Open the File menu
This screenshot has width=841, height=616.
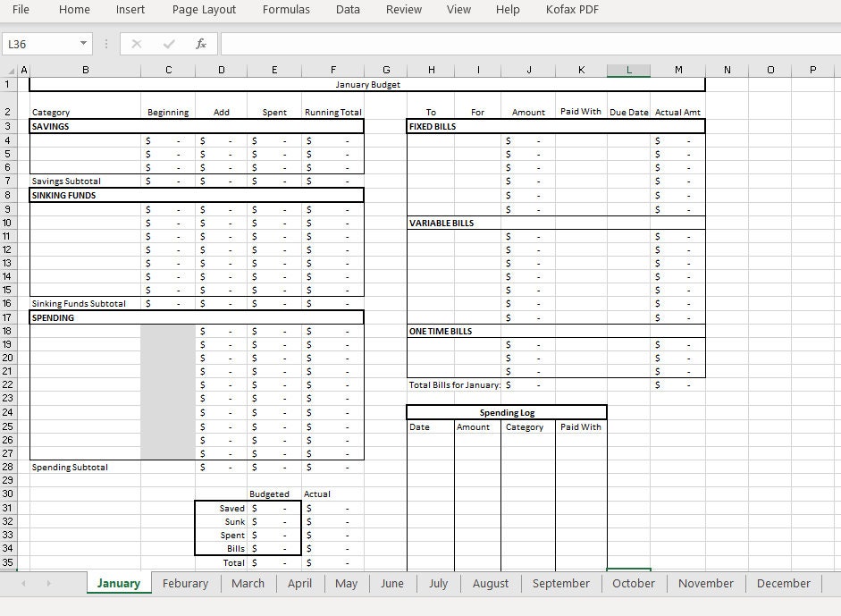(x=20, y=10)
